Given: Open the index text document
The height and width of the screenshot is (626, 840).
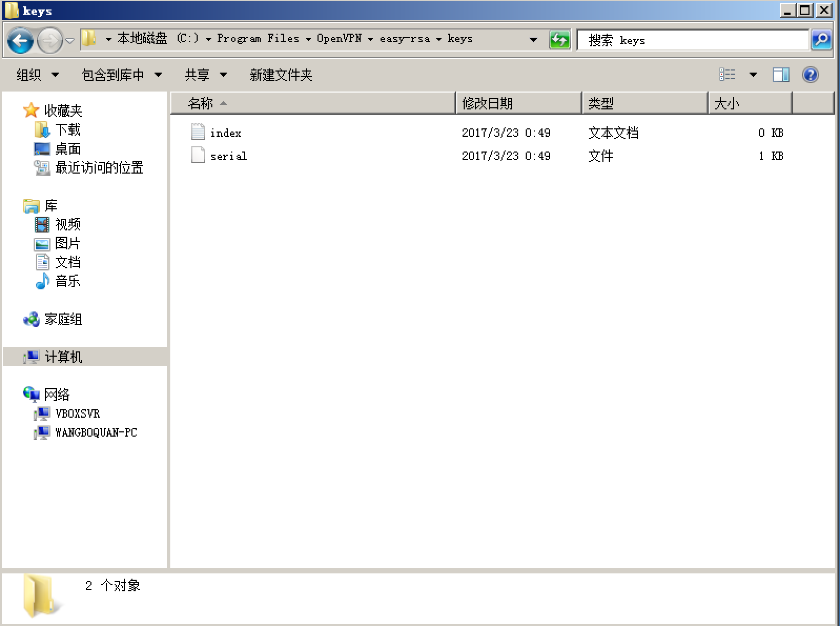Looking at the screenshot, I should 226,133.
